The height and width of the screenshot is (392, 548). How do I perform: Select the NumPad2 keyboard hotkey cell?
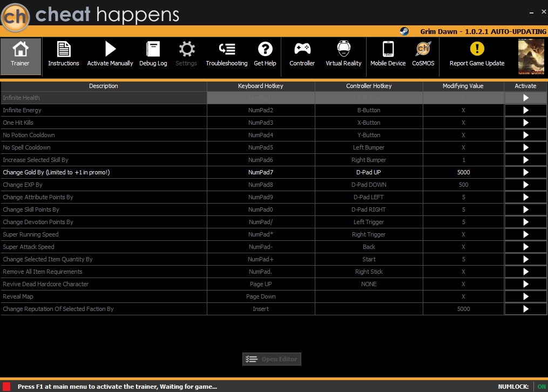tap(261, 110)
